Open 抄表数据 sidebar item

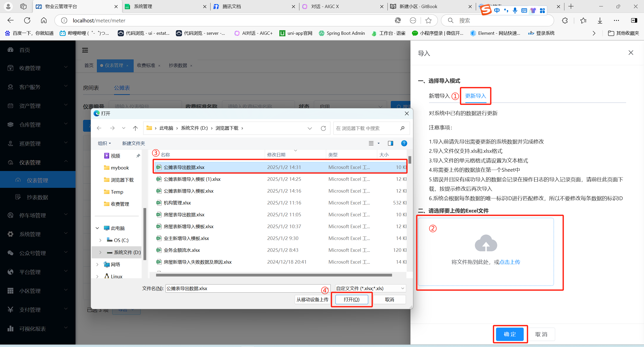(x=37, y=197)
